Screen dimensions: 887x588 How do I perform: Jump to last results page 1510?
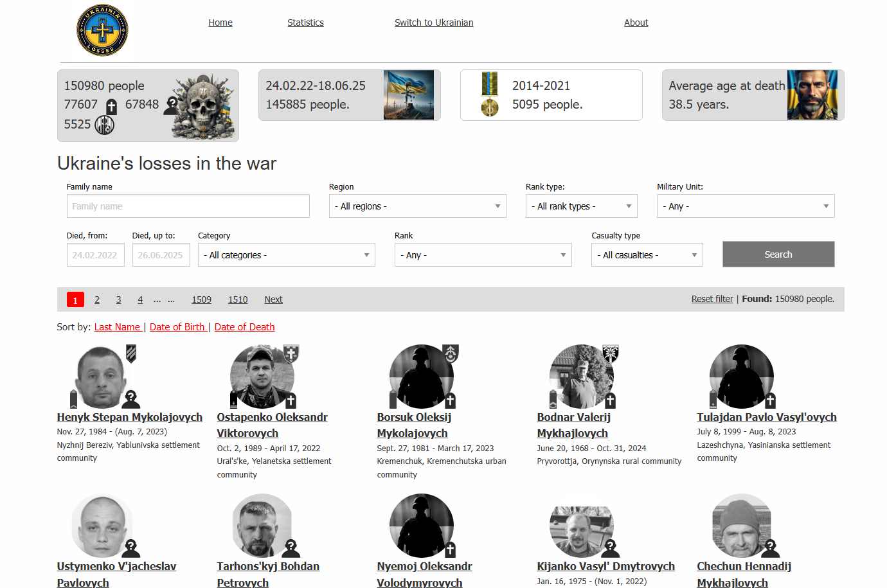tap(238, 299)
